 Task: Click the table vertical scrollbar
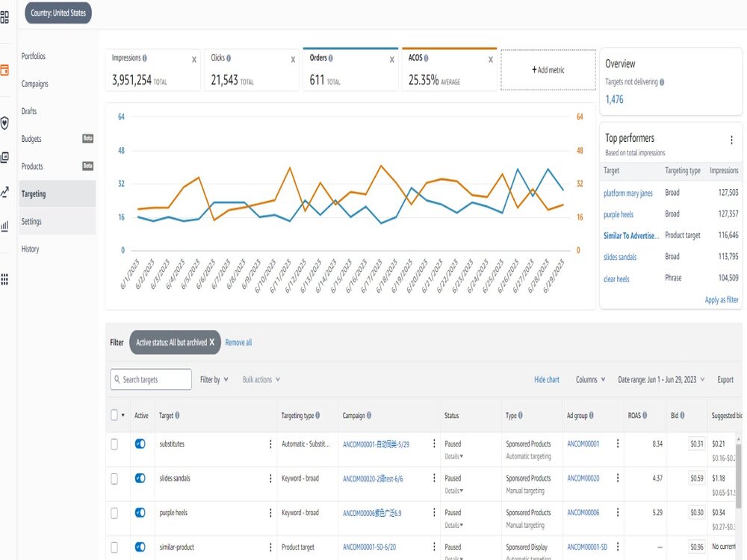[739, 476]
